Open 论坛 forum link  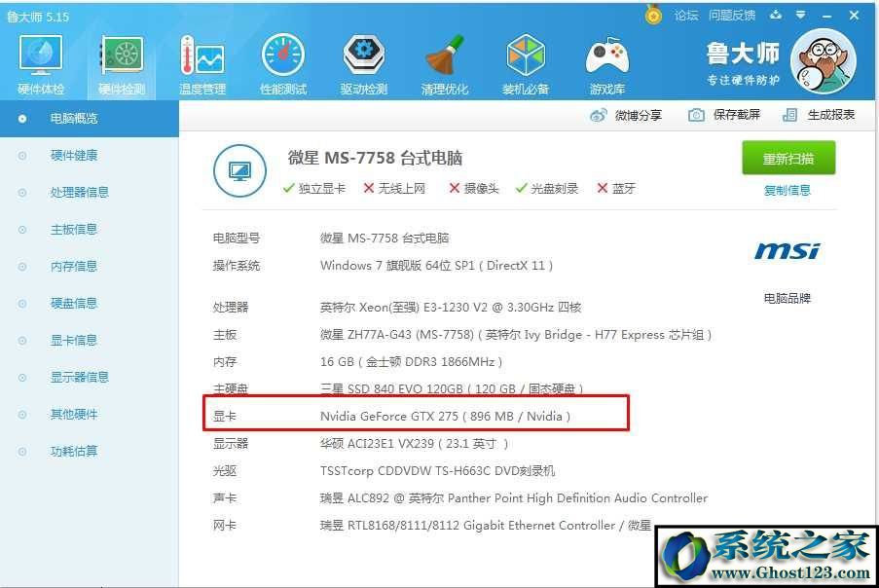click(x=686, y=16)
